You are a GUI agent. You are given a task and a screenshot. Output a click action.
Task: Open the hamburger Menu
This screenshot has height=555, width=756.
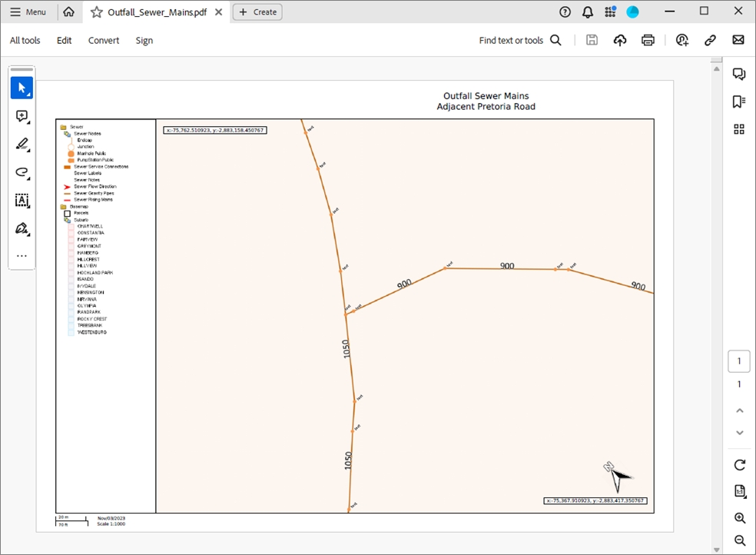click(x=28, y=12)
